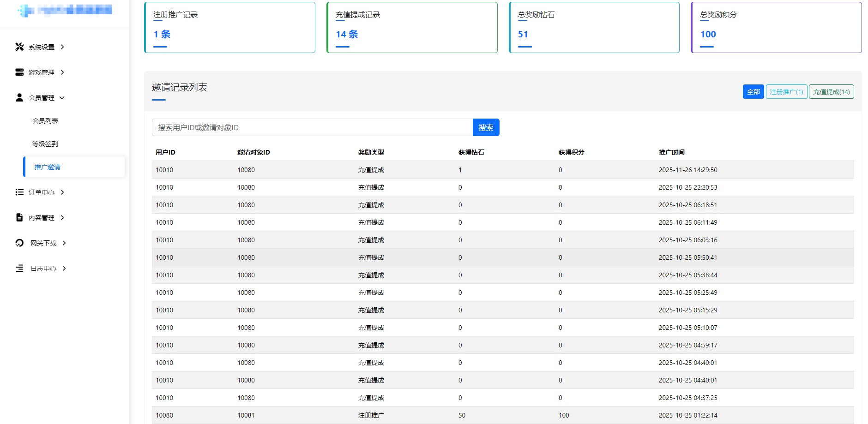
Task: Expand the 系统设置 menu chevron
Action: 62,47
